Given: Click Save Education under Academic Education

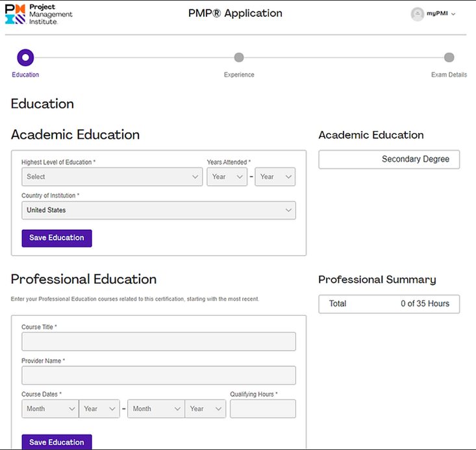Looking at the screenshot, I should point(56,238).
